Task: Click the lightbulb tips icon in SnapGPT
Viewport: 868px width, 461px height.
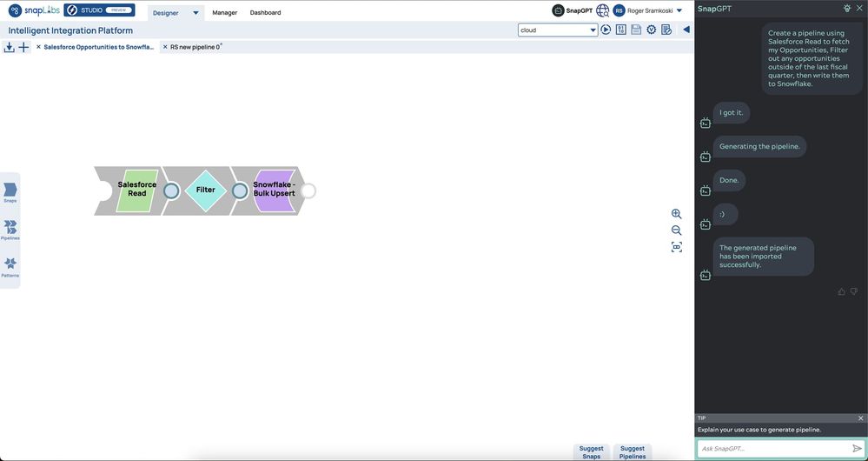Action: [847, 9]
